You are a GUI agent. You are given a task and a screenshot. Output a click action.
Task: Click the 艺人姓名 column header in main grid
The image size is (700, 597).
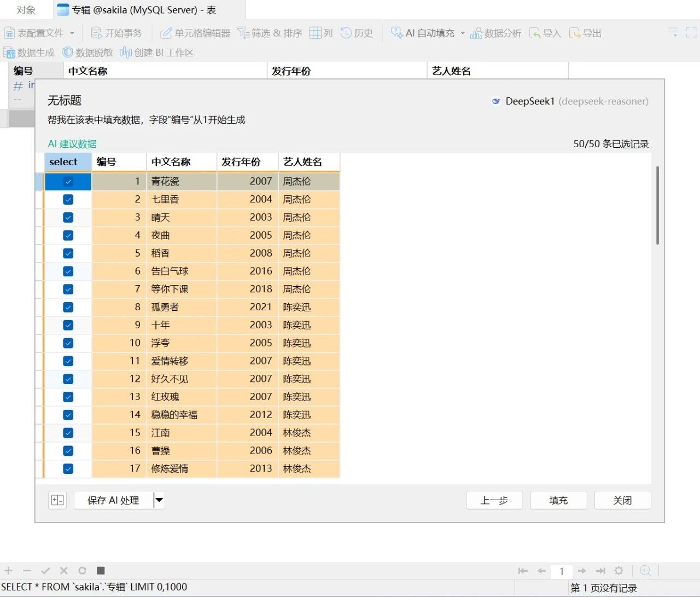(x=498, y=71)
